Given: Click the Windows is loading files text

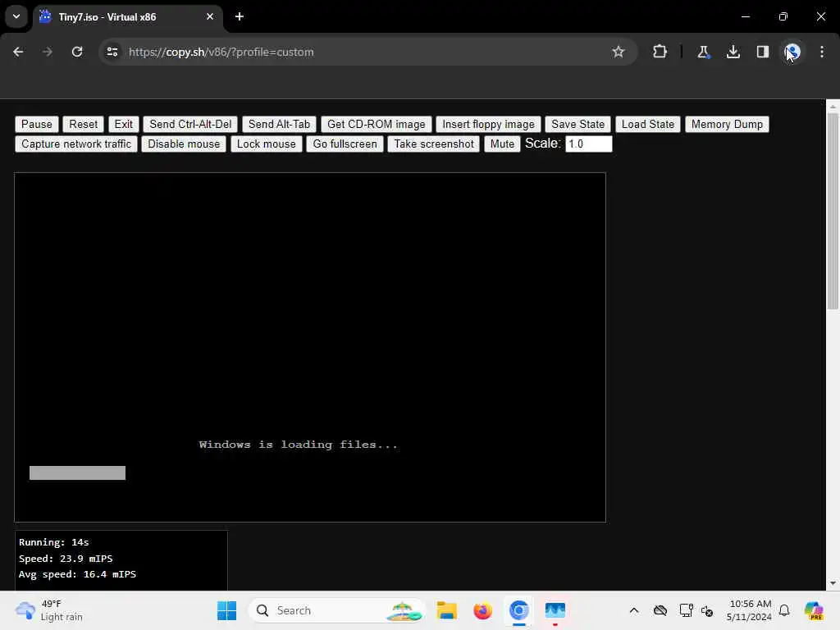Looking at the screenshot, I should [x=298, y=445].
